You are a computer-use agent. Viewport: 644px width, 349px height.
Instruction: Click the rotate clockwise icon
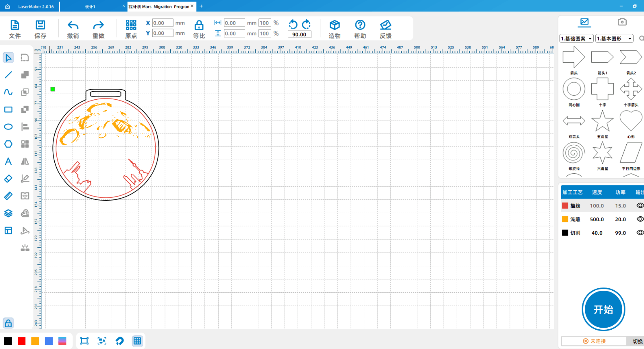tap(306, 24)
